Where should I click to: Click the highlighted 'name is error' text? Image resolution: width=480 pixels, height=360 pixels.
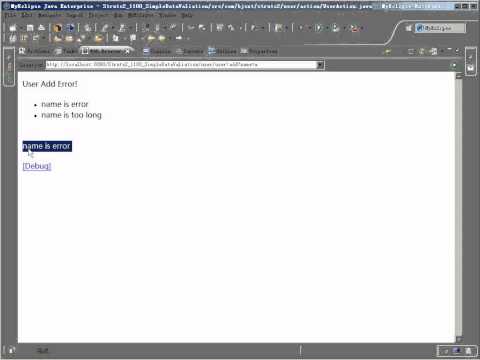(47, 146)
